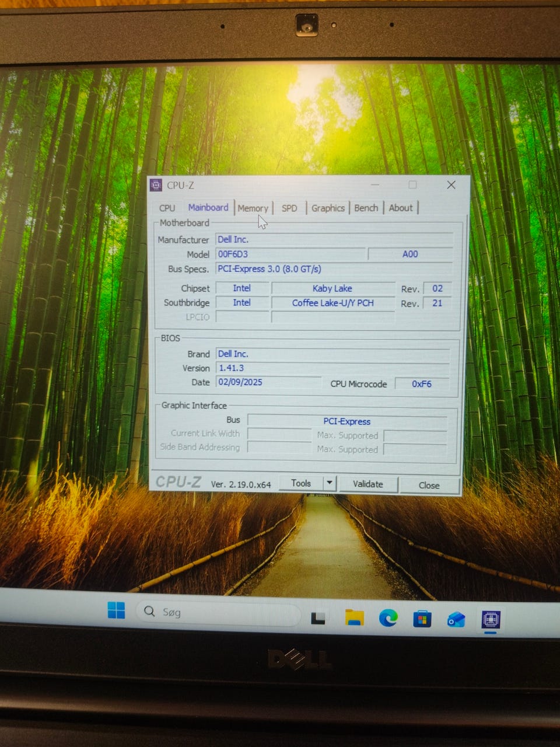
Task: Click the Chipset Rev. value 02
Action: 437,288
